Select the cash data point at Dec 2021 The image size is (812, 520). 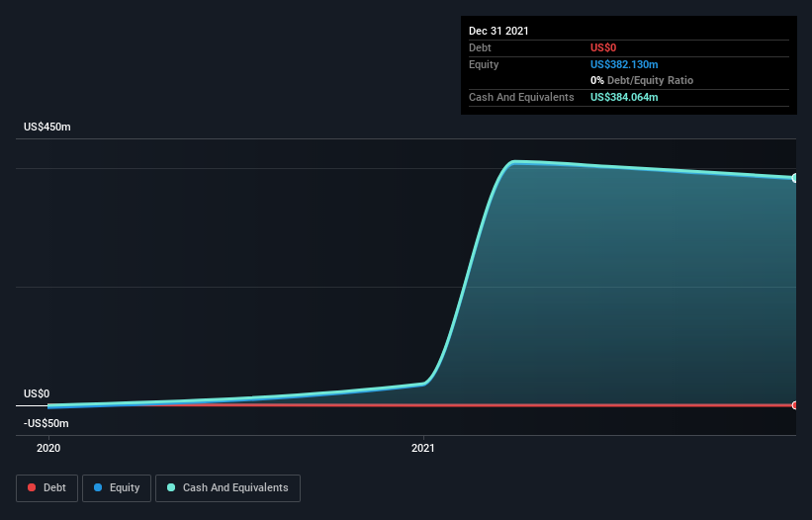pyautogui.click(x=795, y=178)
